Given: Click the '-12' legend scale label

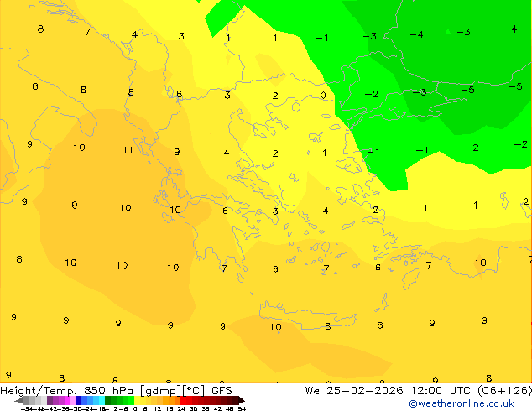Looking at the screenshot, I should [111, 408].
